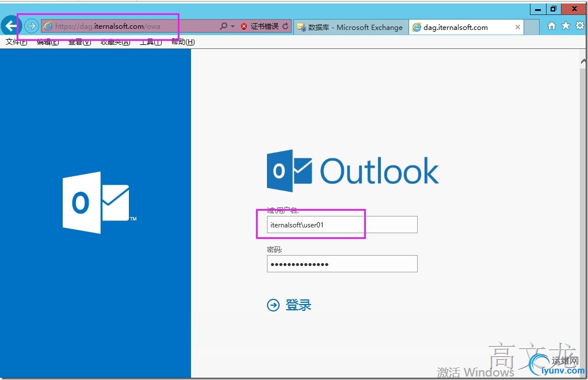588x380 pixels.
Task: Open the 编辑(E) menu
Action: (48, 42)
